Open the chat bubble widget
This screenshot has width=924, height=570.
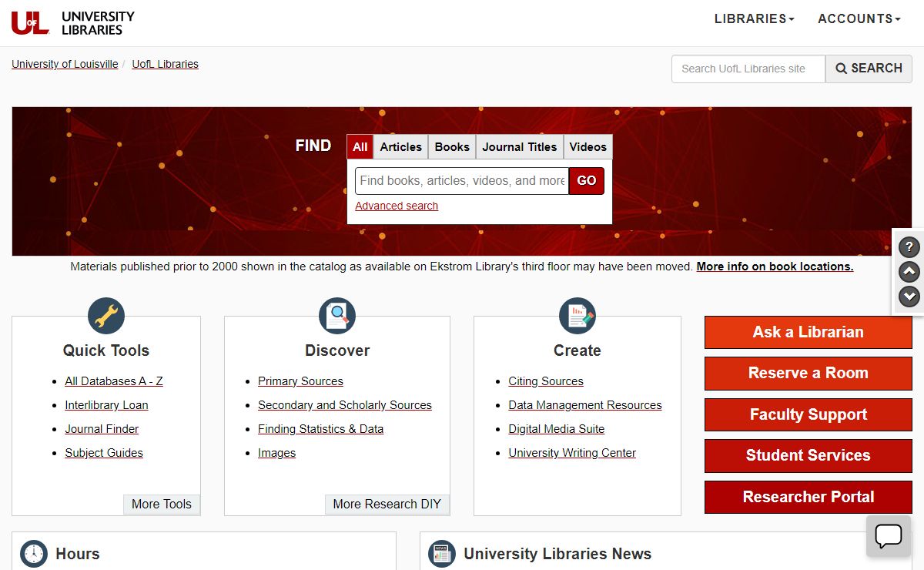[889, 536]
